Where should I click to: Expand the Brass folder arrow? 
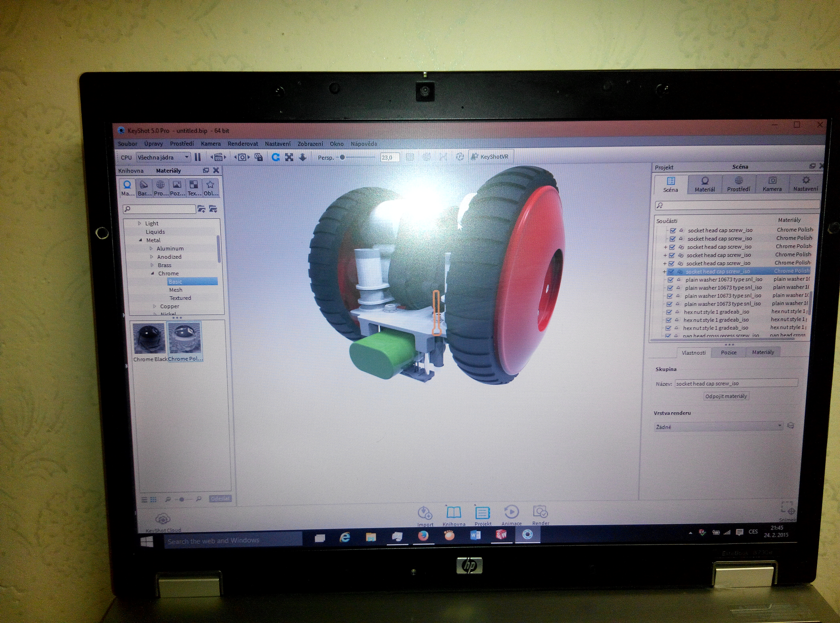click(x=152, y=265)
